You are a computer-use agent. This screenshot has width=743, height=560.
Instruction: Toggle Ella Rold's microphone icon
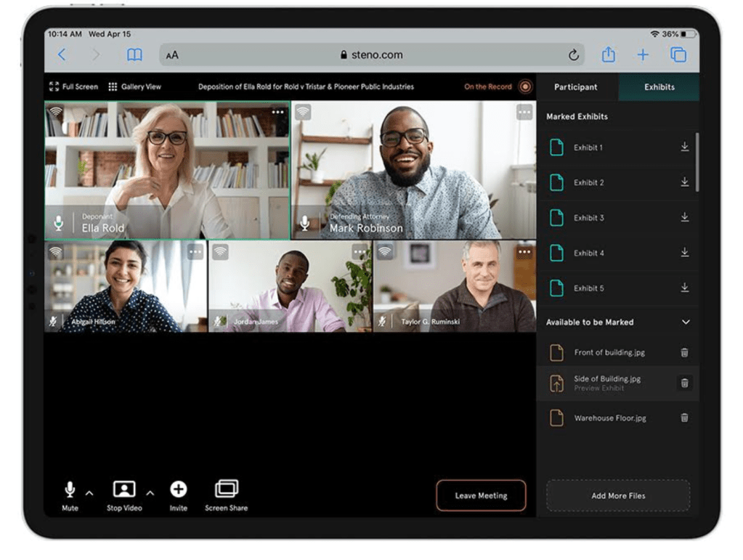58,223
